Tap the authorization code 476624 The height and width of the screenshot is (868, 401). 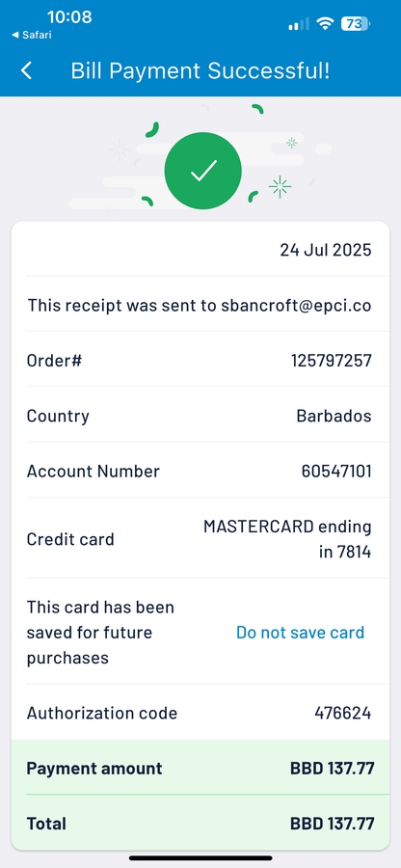(343, 713)
